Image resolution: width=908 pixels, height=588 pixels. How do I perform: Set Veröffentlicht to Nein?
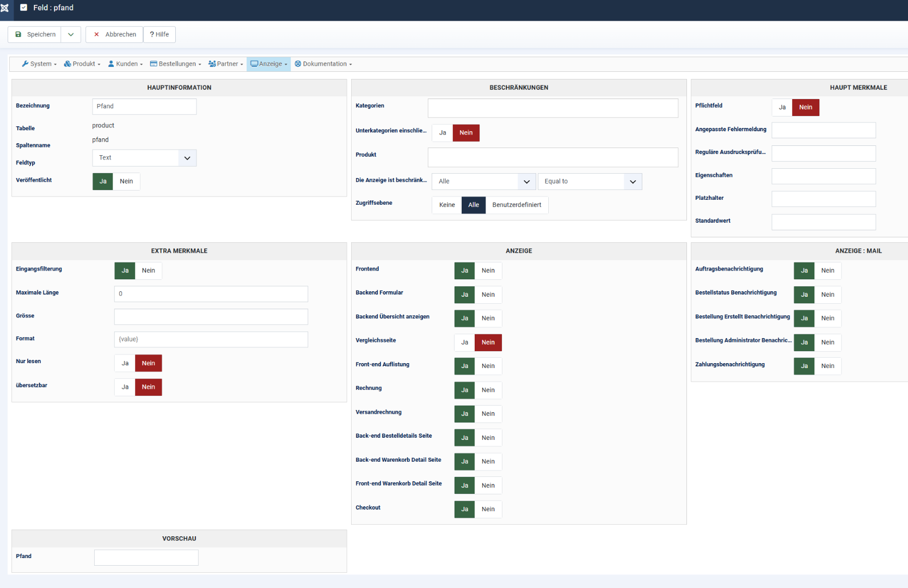126,181
